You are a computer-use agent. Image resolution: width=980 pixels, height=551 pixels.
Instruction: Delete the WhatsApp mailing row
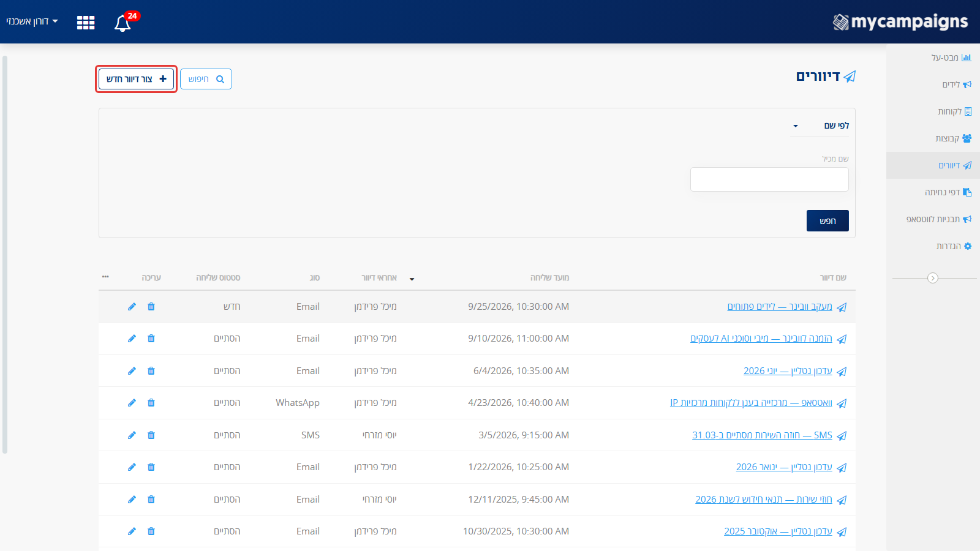151,403
